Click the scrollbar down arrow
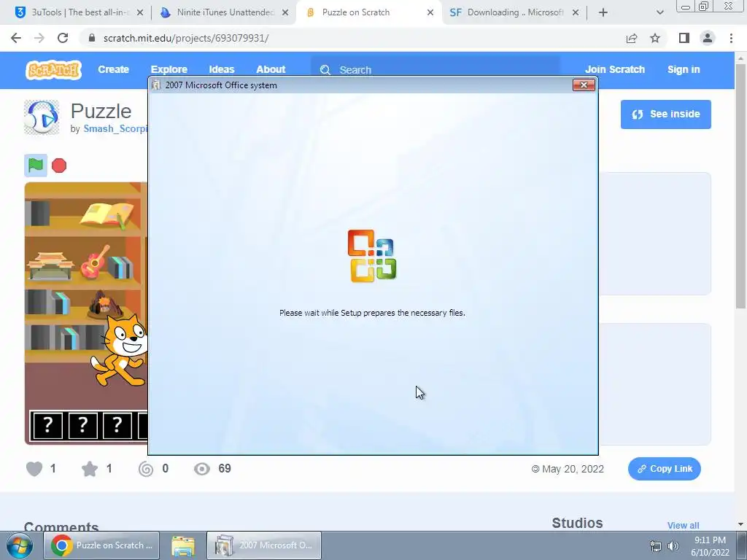 coord(740,524)
